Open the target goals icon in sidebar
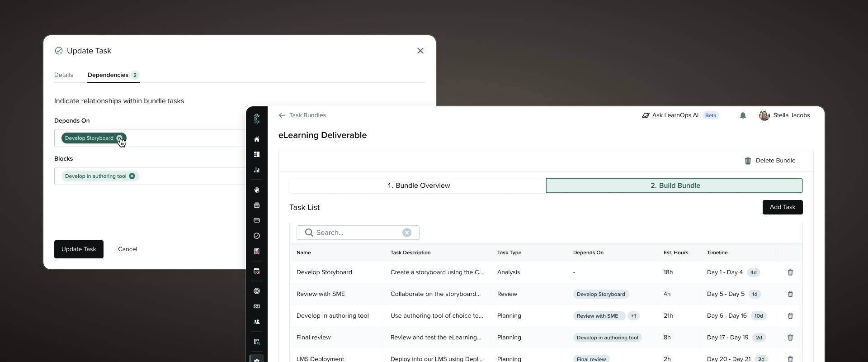The width and height of the screenshot is (868, 362). [x=257, y=291]
